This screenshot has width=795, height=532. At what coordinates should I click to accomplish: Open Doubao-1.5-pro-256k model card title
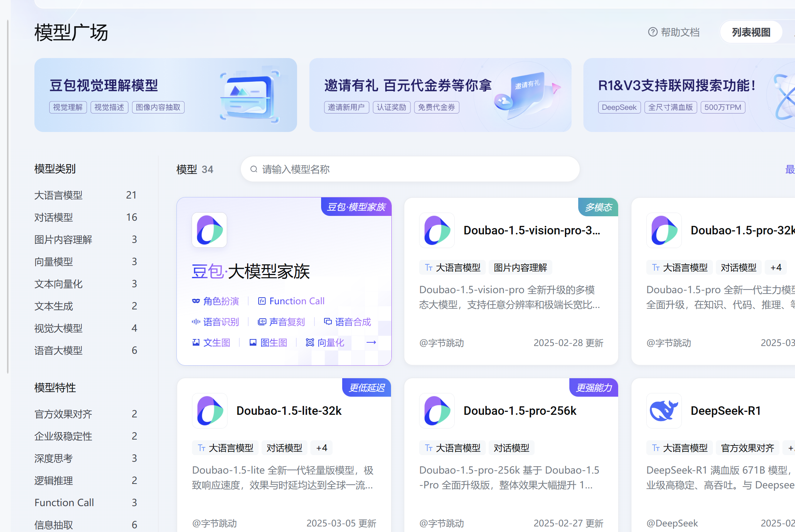519,411
